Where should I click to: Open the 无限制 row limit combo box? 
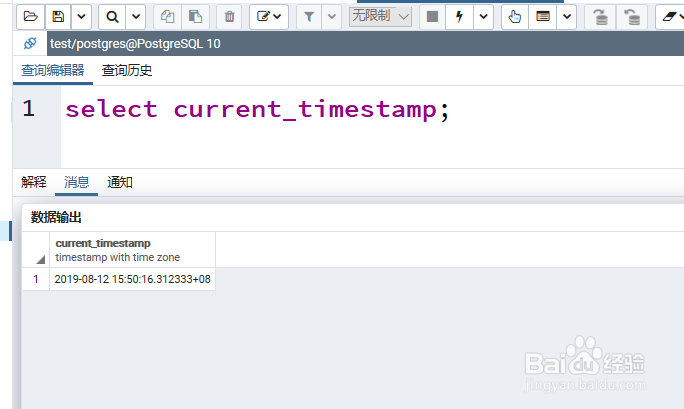coord(380,17)
